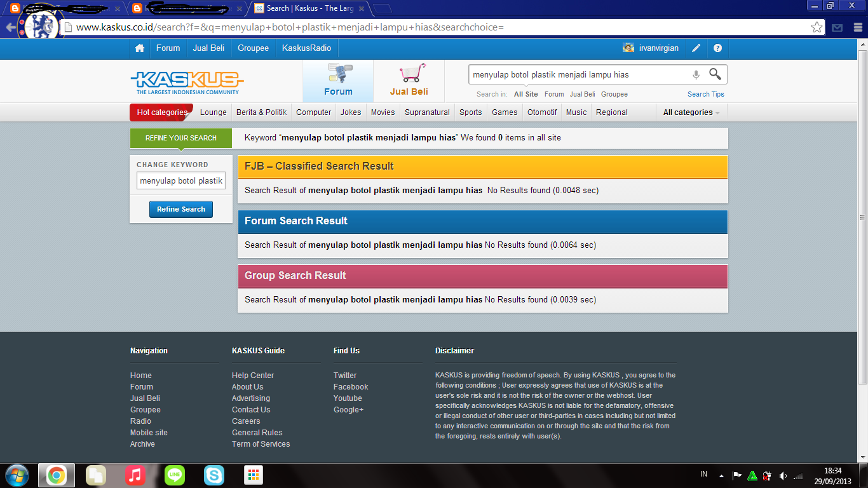Expand All categories dropdown
The image size is (868, 488).
pyautogui.click(x=691, y=112)
